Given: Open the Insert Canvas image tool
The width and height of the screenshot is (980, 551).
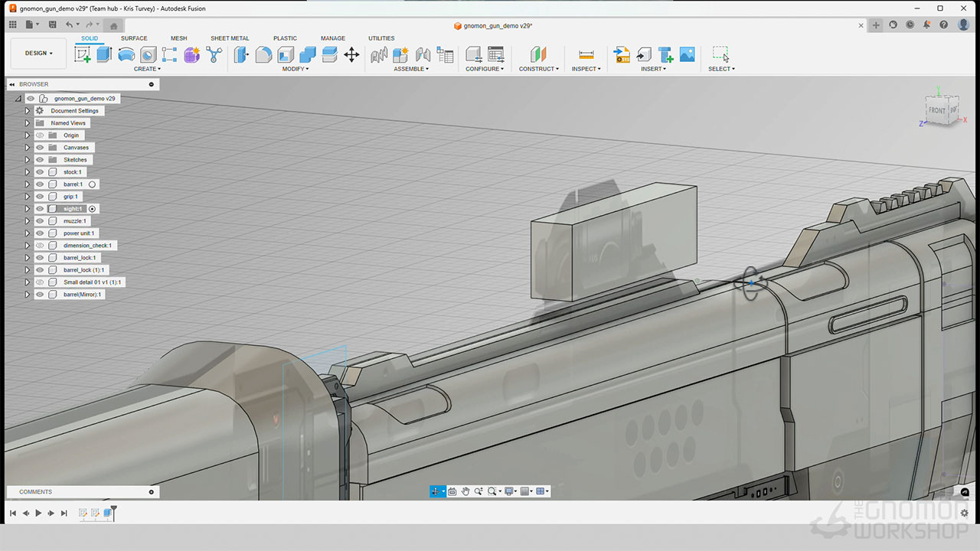Looking at the screenshot, I should [687, 54].
